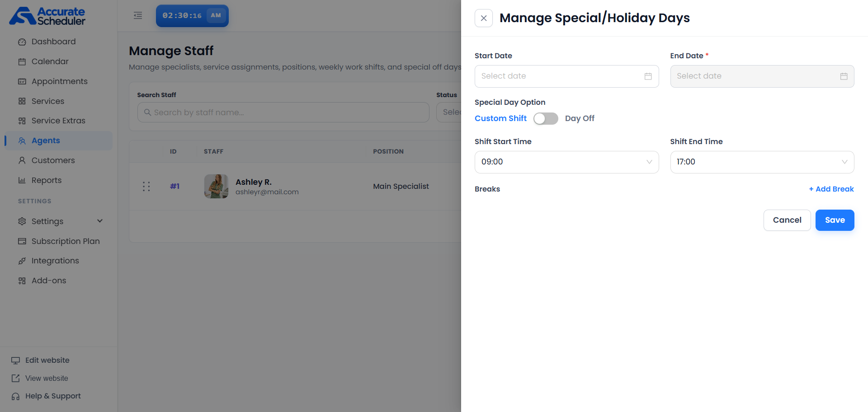This screenshot has height=412, width=868.
Task: Click the Day Off label
Action: coord(580,118)
